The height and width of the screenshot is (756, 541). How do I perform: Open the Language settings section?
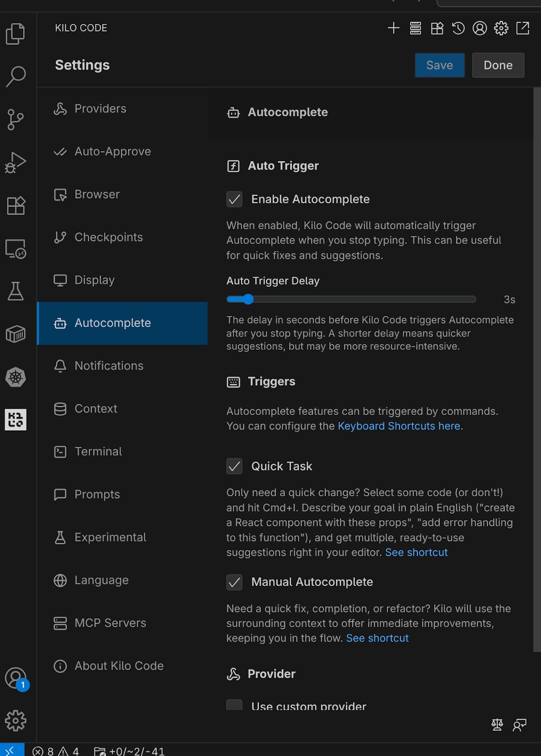click(x=122, y=580)
